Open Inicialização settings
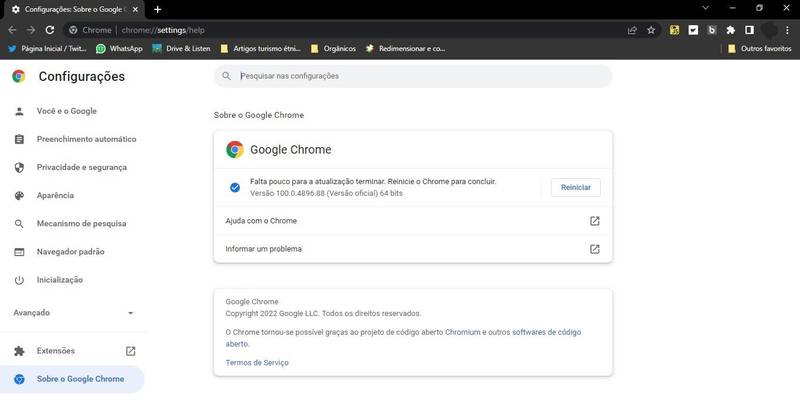Image resolution: width=800 pixels, height=418 pixels. (72, 280)
